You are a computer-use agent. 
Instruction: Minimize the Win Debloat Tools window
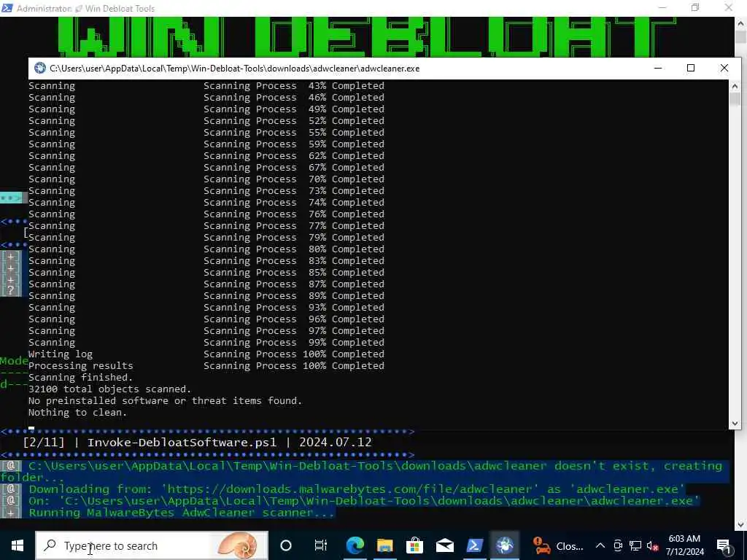tap(662, 7)
